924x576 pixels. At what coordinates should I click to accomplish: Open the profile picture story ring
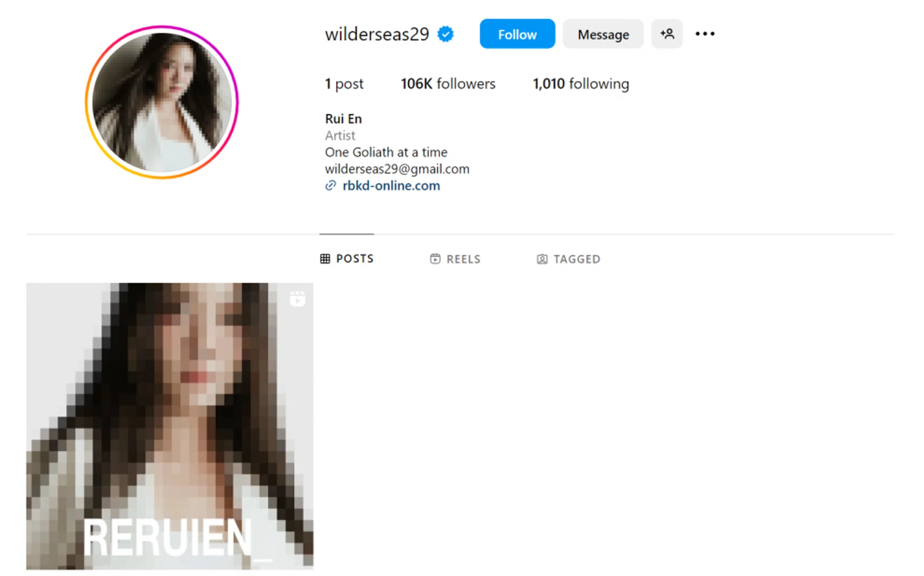pos(162,102)
